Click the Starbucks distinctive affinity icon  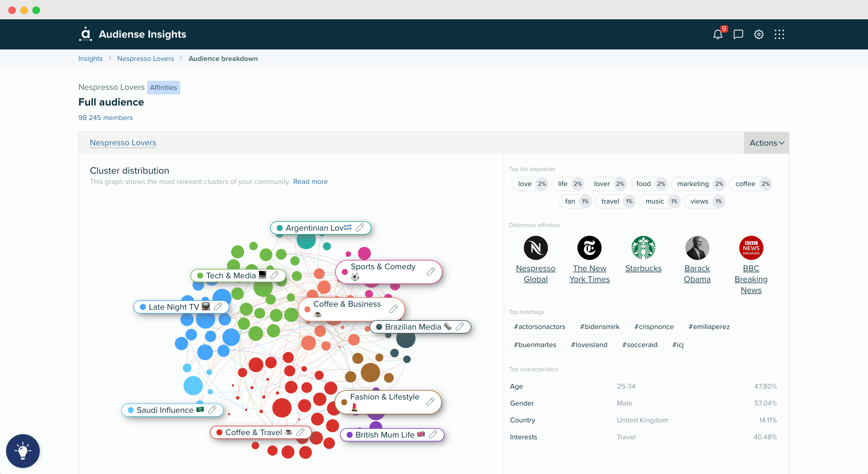coord(643,248)
